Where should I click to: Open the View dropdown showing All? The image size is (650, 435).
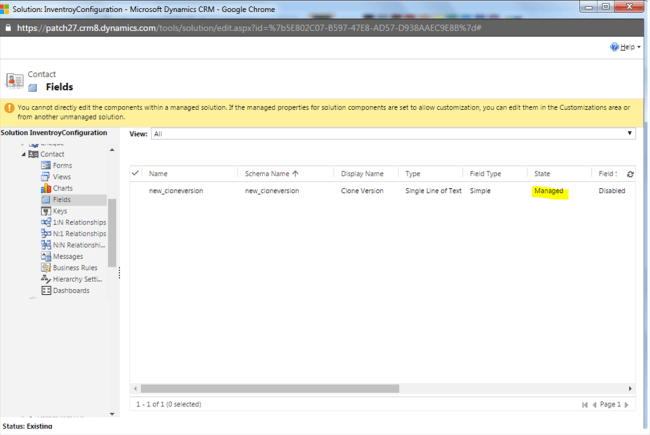pos(393,134)
